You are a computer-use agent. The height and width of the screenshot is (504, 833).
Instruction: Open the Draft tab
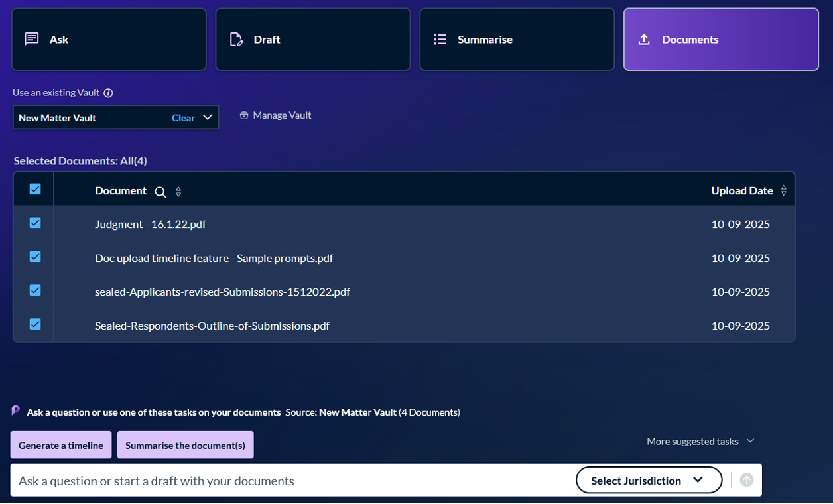pyautogui.click(x=312, y=40)
